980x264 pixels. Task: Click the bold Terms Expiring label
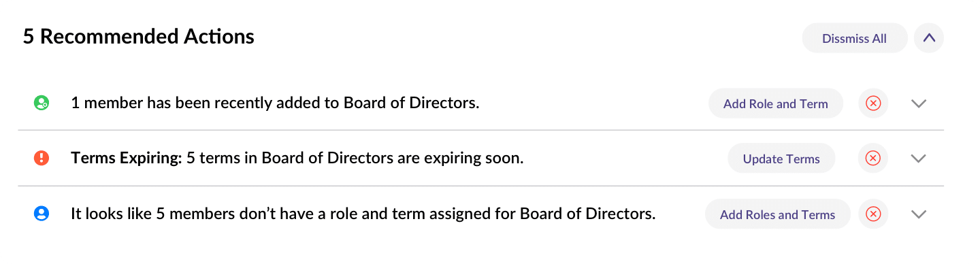pos(127,159)
